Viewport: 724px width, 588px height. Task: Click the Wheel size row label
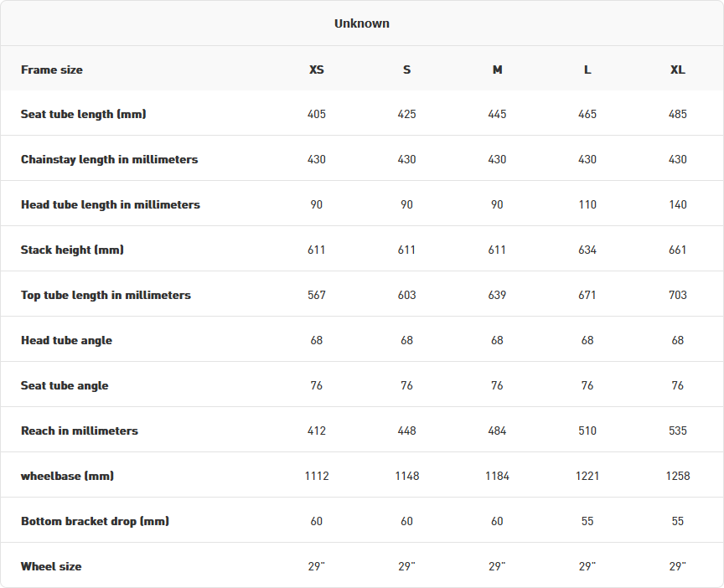[51, 566]
